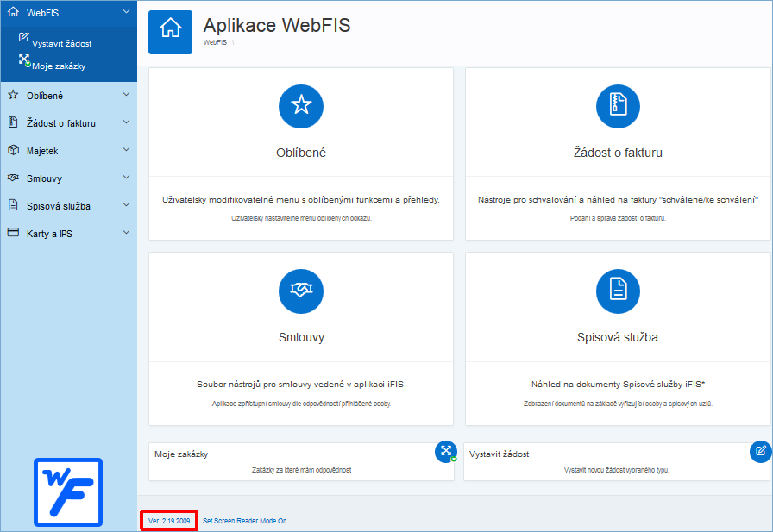The width and height of the screenshot is (773, 532).
Task: Click the round edit icon on Vystavit žádost card
Action: pos(761,452)
